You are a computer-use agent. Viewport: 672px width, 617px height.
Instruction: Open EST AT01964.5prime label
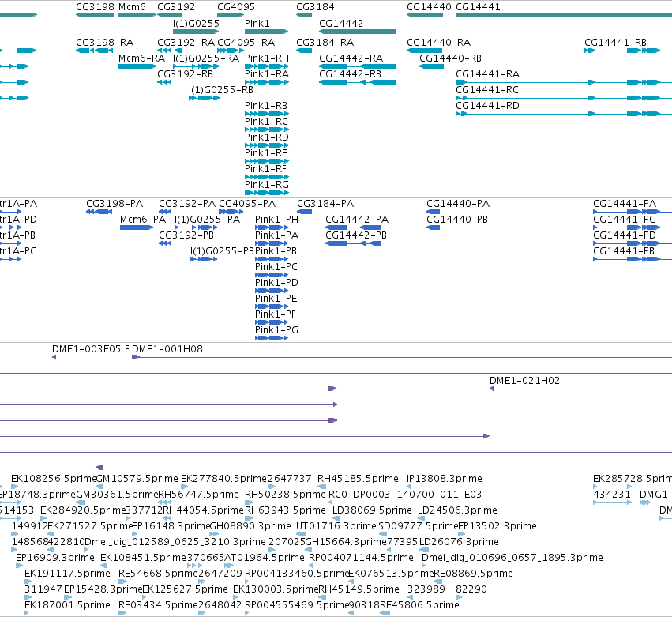(265, 558)
